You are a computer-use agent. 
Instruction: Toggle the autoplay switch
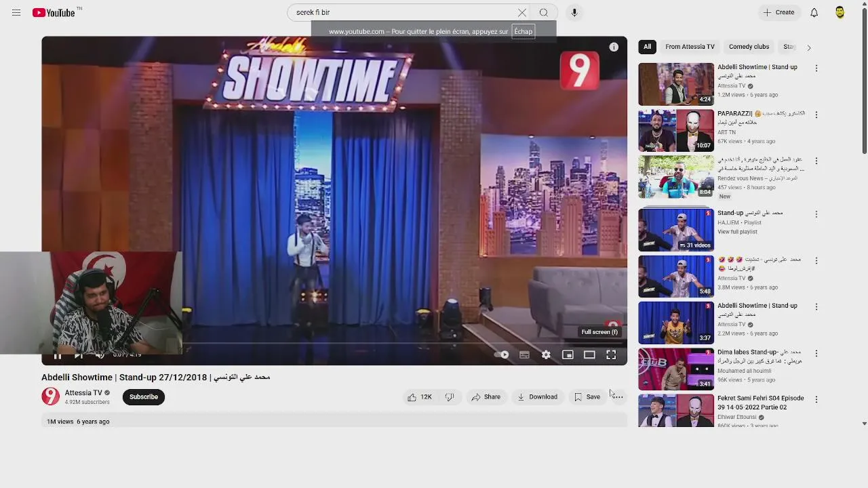tap(502, 355)
